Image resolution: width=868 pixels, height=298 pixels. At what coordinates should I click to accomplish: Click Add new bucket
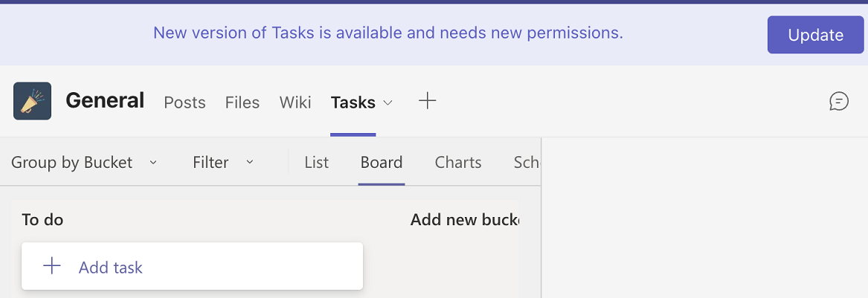464,220
